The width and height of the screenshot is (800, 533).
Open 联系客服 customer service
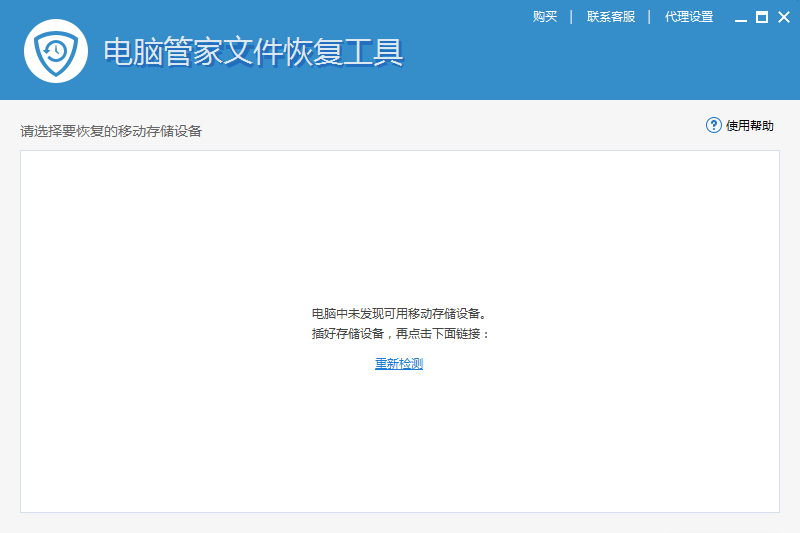[611, 17]
